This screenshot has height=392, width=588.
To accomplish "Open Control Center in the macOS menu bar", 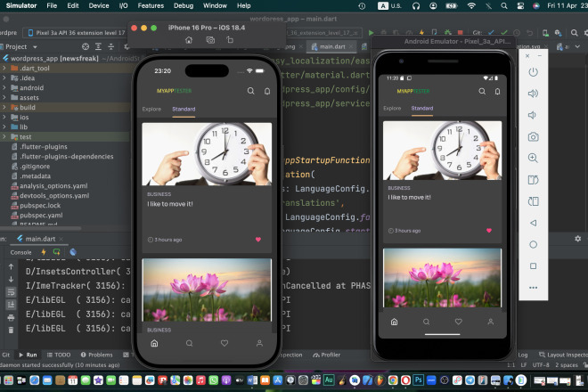I will pyautogui.click(x=520, y=5).
